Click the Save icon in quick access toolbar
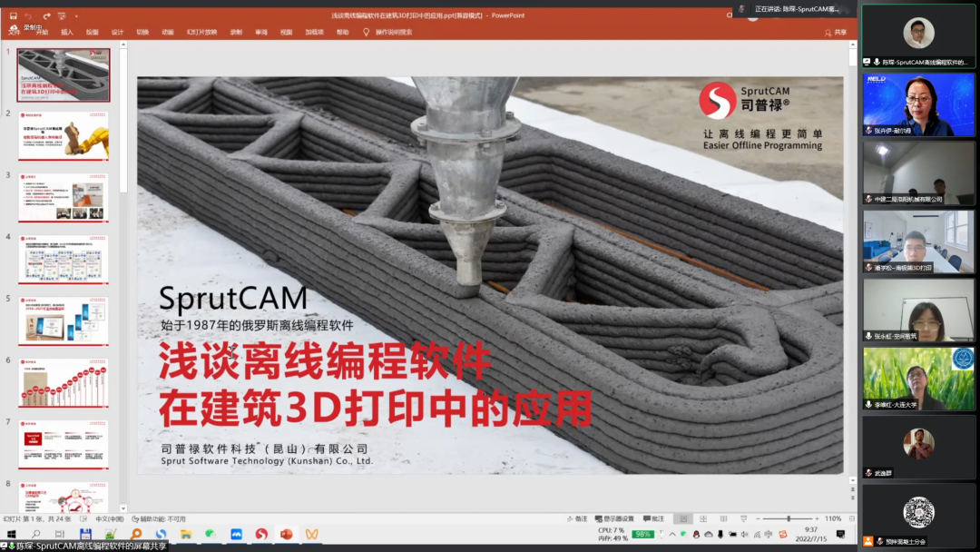This screenshot has width=980, height=552. [x=13, y=15]
